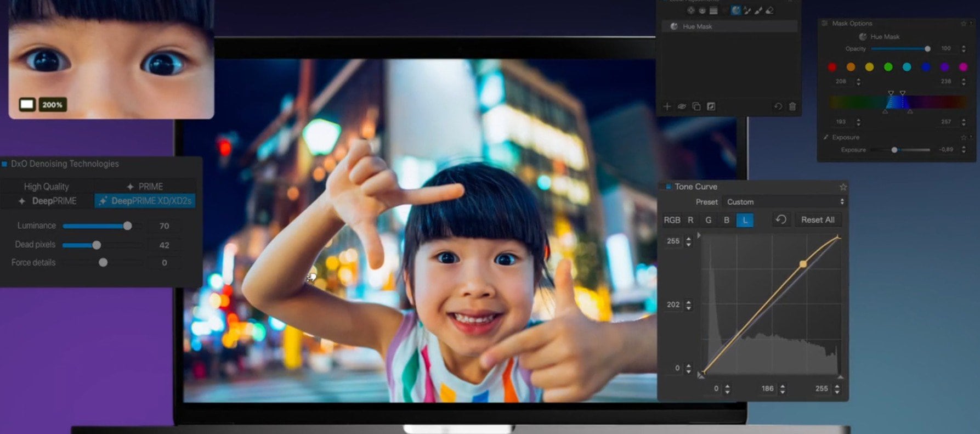The image size is (980, 434).
Task: Pick the magenta hue swatch
Action: (x=964, y=67)
